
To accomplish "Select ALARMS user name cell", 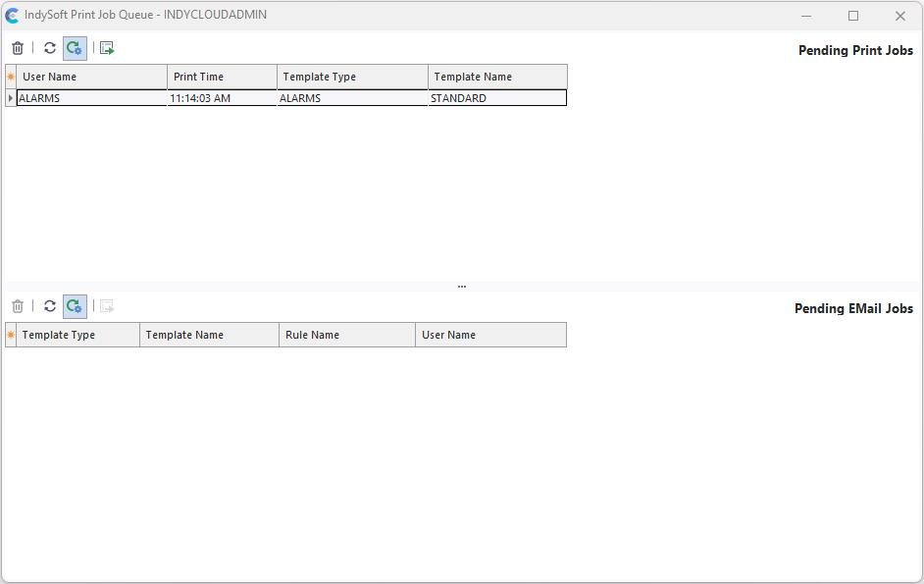I will coord(92,98).
